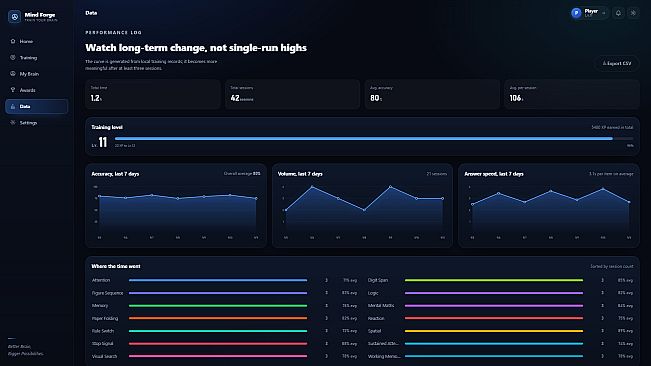Open the Home page from sidebar
Screen dimensions: 651x366
[x=37, y=41]
